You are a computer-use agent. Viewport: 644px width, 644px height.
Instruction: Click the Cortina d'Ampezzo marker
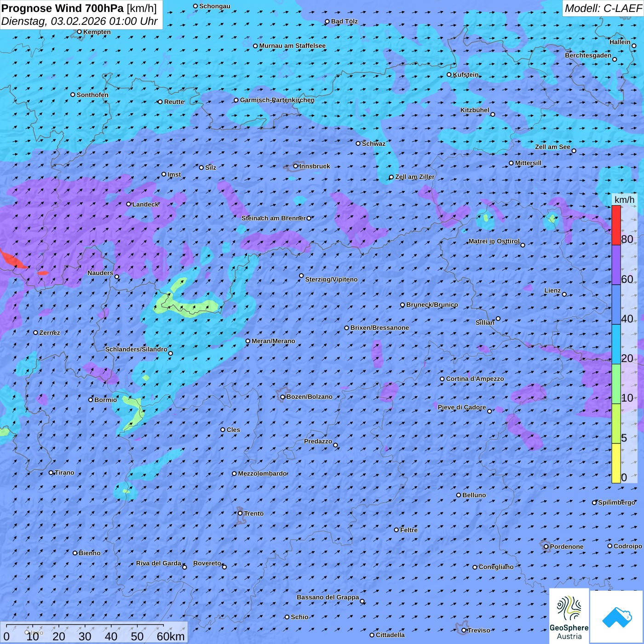tap(443, 379)
